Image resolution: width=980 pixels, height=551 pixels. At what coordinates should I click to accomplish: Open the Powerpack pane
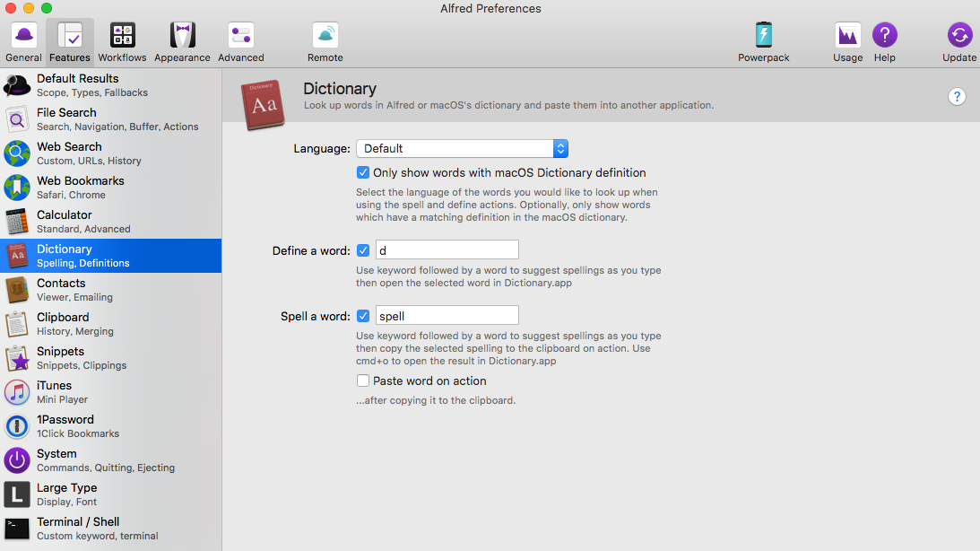764,42
